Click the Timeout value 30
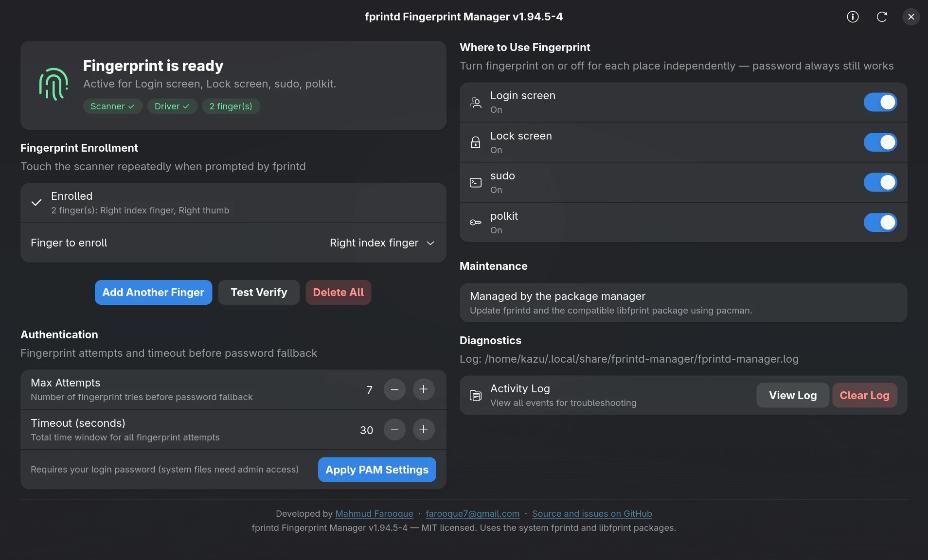The width and height of the screenshot is (928, 560). 367,430
